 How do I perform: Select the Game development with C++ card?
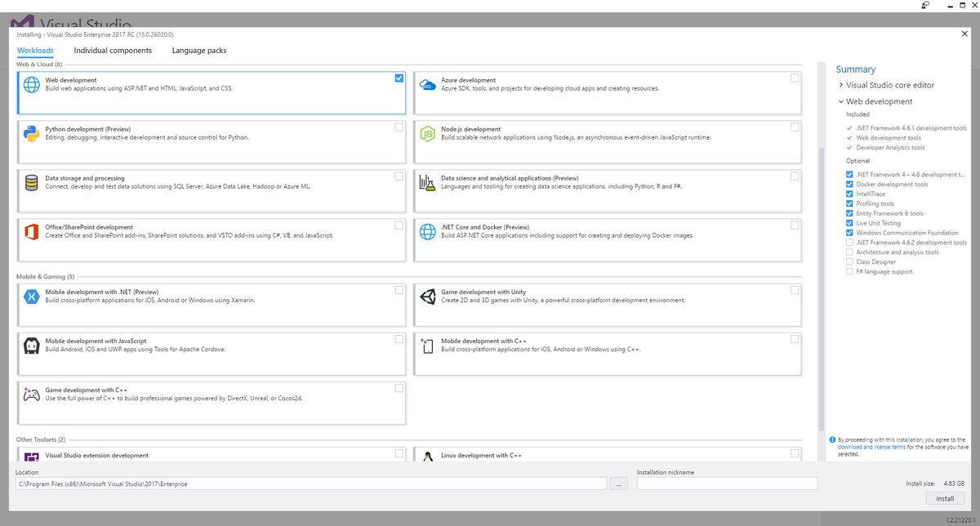pyautogui.click(x=212, y=403)
